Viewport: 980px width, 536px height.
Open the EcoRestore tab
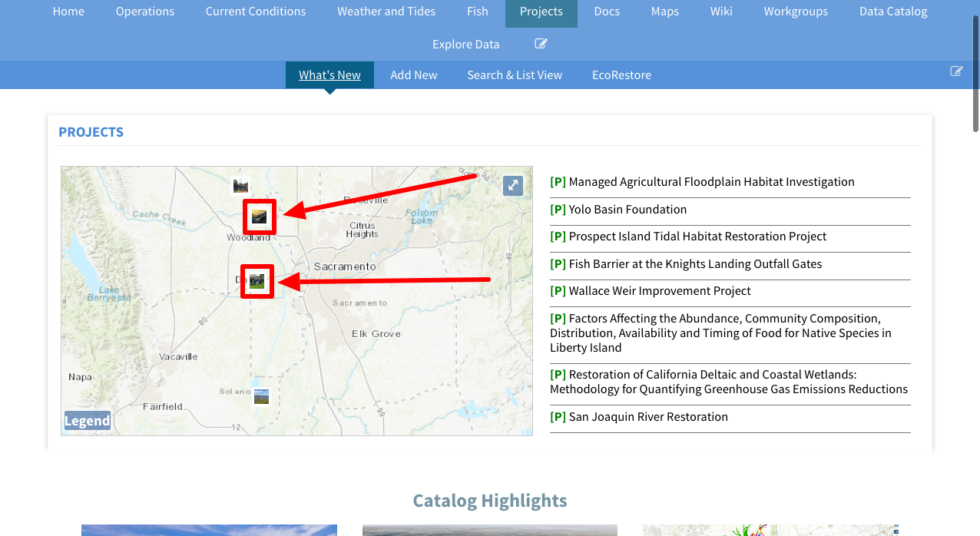[x=621, y=75]
